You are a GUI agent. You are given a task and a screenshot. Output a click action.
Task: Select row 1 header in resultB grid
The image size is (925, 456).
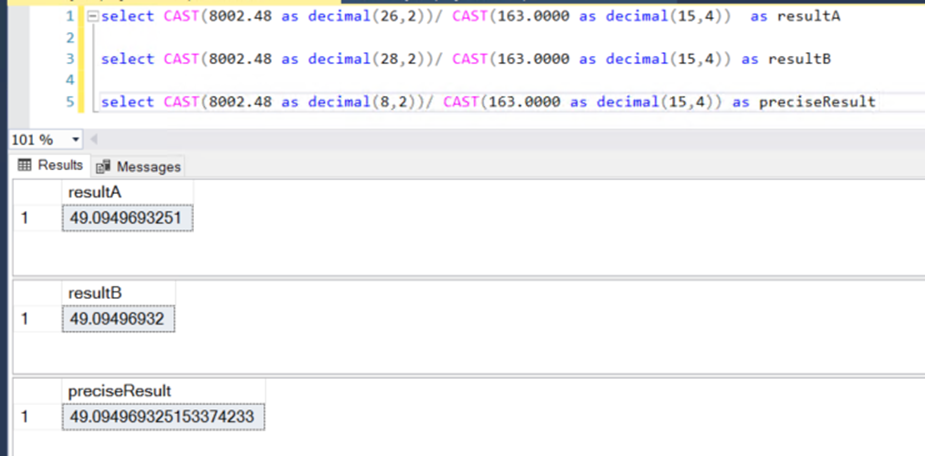(36, 318)
